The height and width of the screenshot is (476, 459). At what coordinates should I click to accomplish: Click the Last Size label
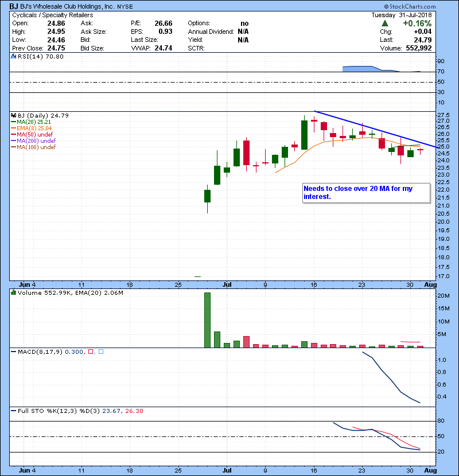144,40
